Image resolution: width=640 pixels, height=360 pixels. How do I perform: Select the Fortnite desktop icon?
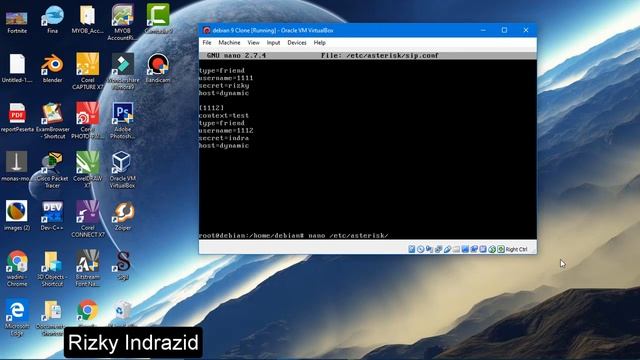pyautogui.click(x=17, y=22)
